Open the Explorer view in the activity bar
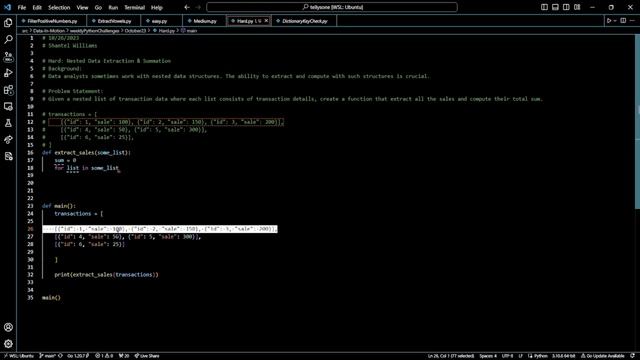This screenshot has height=360, width=640. click(x=8, y=22)
